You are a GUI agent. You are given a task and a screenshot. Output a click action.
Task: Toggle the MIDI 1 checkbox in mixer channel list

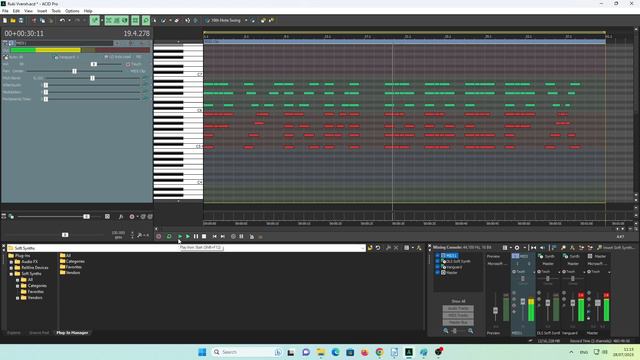[x=437, y=256]
